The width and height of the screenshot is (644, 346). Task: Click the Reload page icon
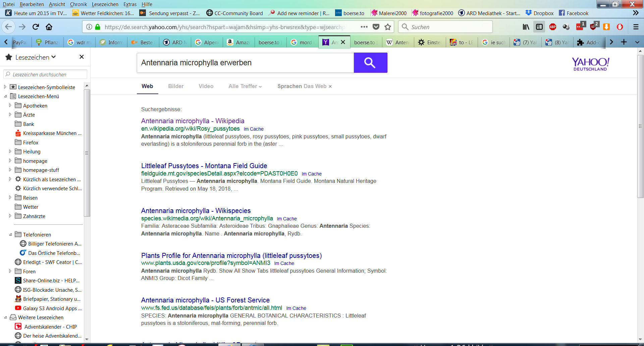pos(35,27)
